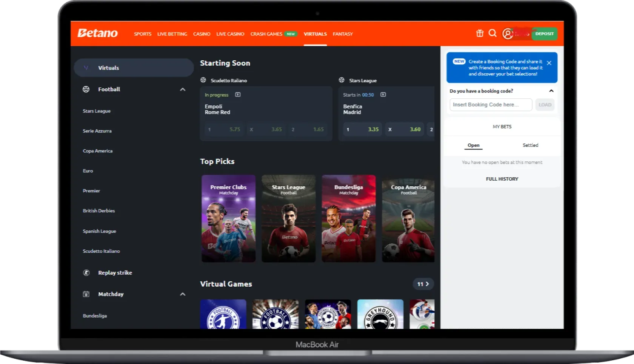634x364 pixels.
Task: Click the Insert Booking Code field
Action: [491, 105]
